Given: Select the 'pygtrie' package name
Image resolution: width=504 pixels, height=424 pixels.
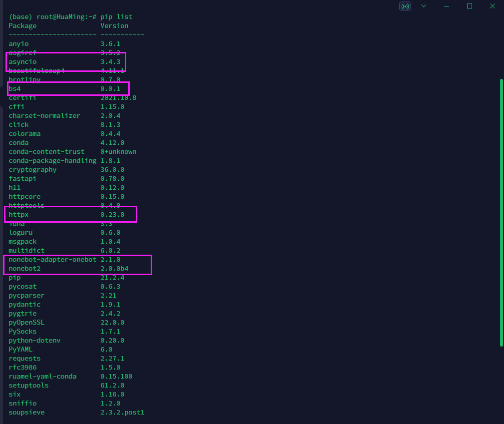Looking at the screenshot, I should (x=22, y=314).
